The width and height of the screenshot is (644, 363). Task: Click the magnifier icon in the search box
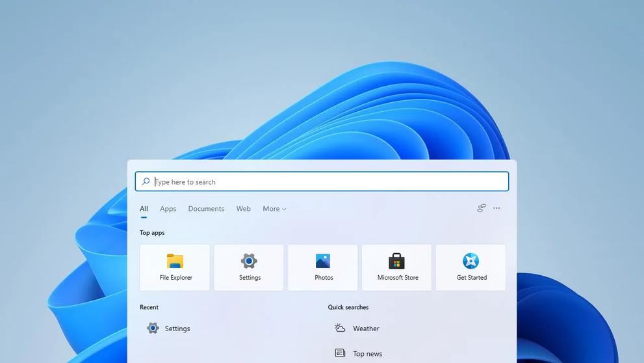pos(146,181)
